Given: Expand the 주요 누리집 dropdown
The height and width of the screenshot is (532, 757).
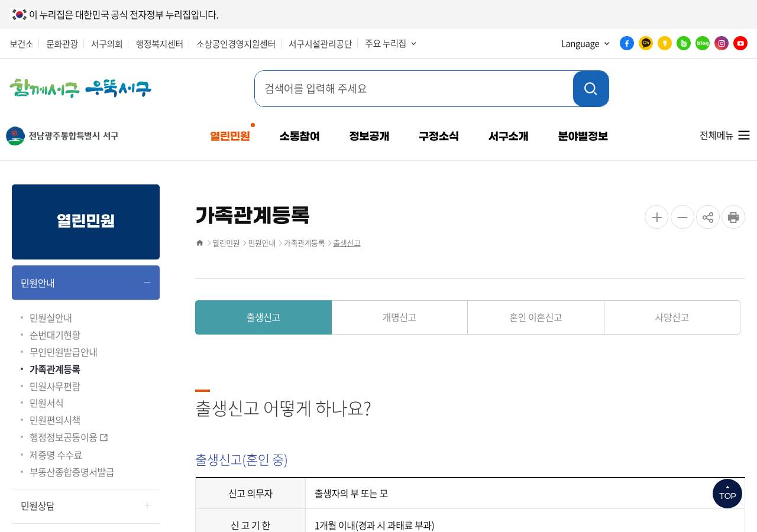Looking at the screenshot, I should pos(391,43).
